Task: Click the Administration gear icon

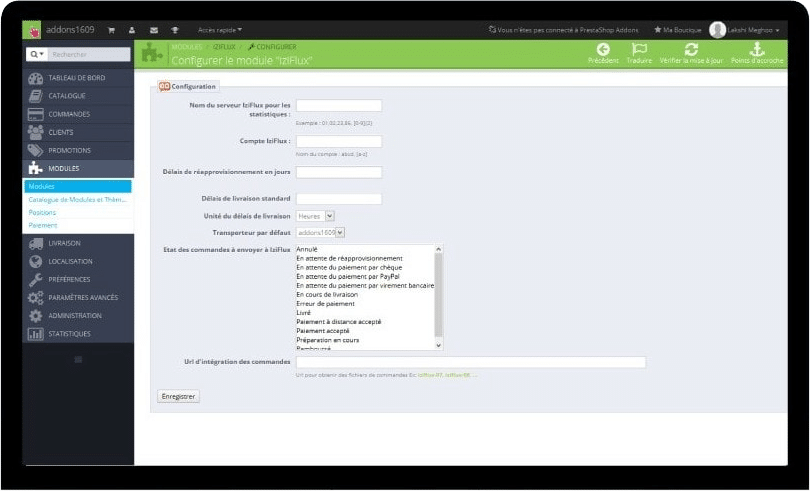Action: [x=36, y=316]
